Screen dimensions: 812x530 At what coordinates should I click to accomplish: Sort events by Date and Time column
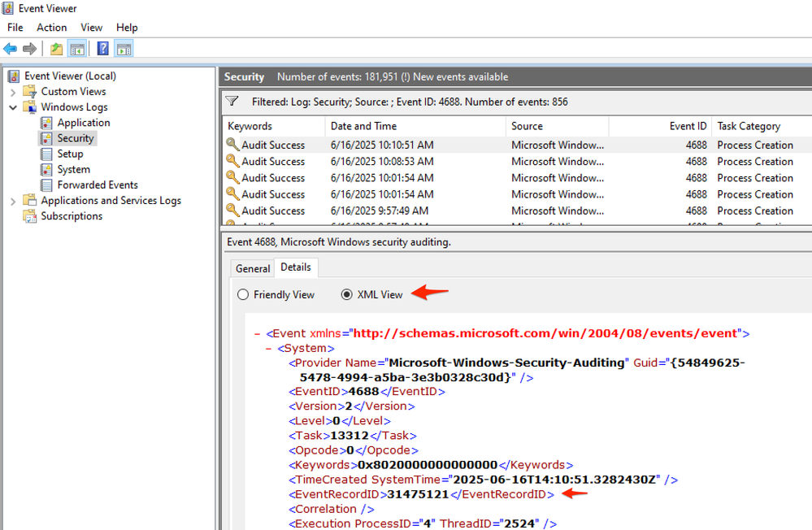pos(363,126)
